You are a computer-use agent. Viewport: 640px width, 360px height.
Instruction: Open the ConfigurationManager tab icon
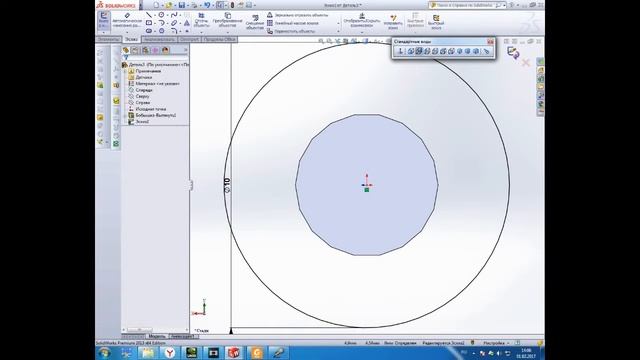click(x=145, y=51)
